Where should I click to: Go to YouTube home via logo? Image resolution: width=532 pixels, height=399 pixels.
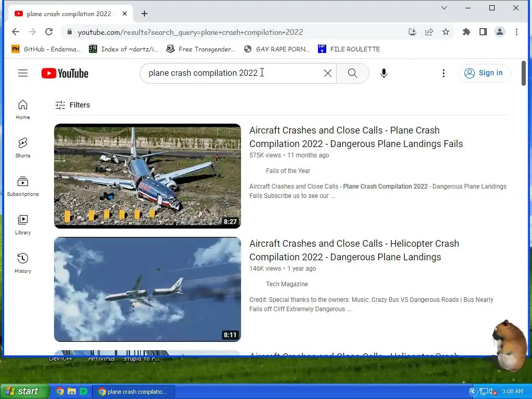click(65, 73)
